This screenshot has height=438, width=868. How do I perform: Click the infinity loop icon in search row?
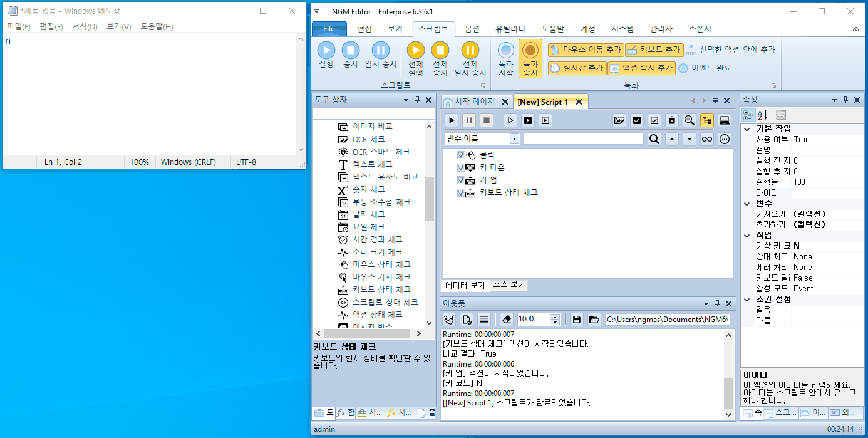point(707,139)
